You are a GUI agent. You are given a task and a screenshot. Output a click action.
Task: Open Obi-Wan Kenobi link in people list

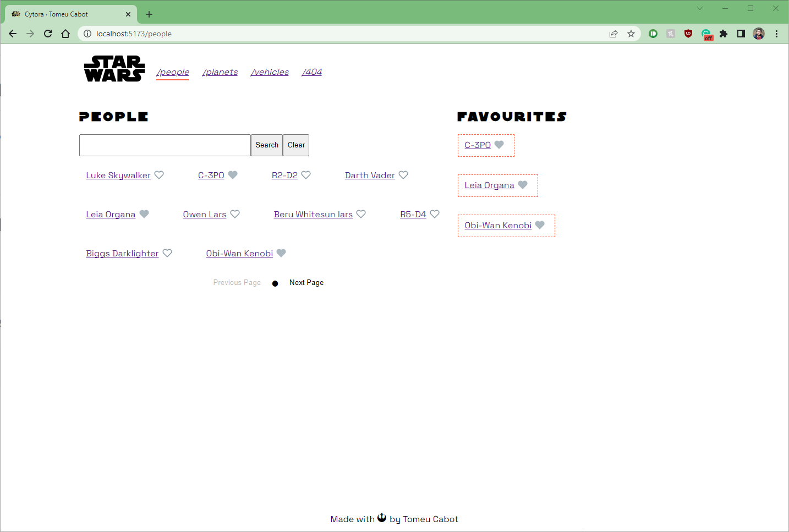(239, 254)
